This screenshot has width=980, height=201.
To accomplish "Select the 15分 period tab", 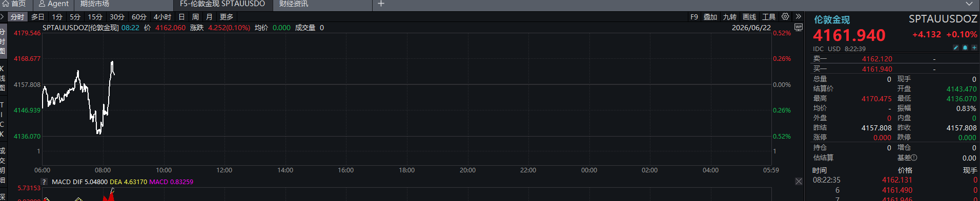I will click(95, 17).
